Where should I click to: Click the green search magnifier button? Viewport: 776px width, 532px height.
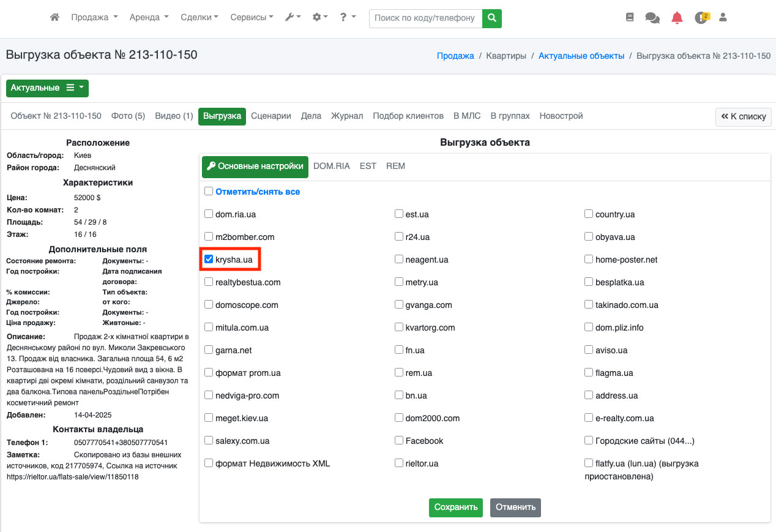pyautogui.click(x=491, y=18)
